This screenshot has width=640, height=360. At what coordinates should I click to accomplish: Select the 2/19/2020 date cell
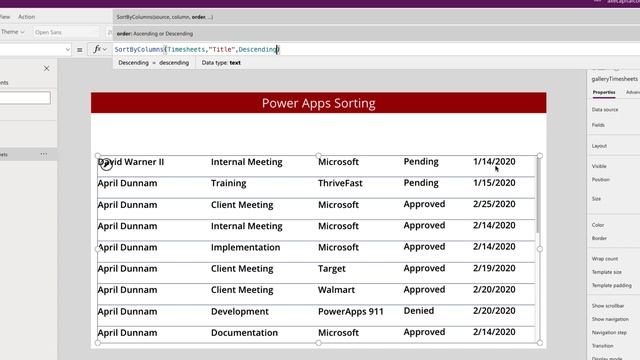[494, 268]
